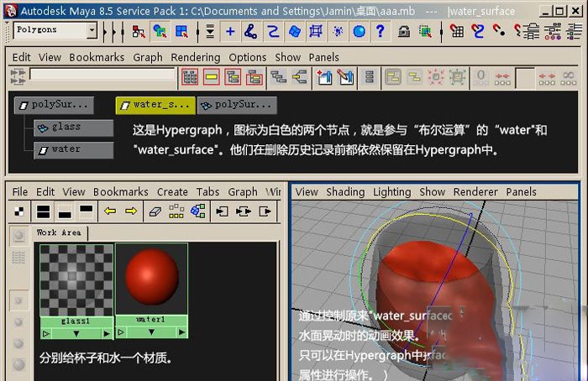Enable snap to curves magnet
This screenshot has height=381, width=588.
click(477, 31)
